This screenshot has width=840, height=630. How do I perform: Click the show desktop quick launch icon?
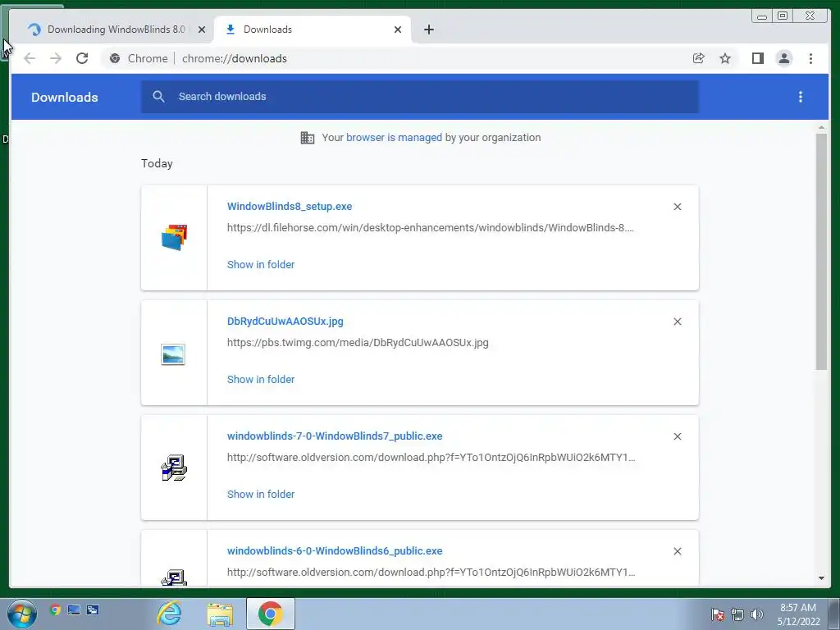pyautogui.click(x=73, y=609)
